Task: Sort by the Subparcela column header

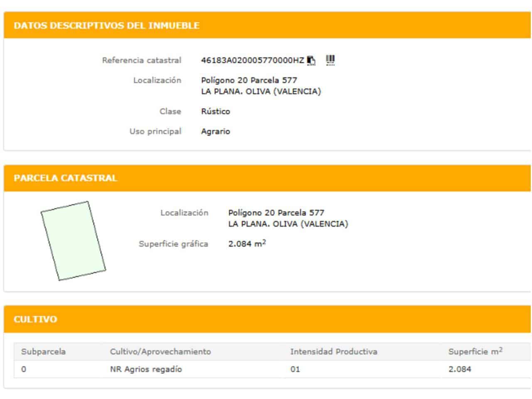Action: [x=43, y=352]
